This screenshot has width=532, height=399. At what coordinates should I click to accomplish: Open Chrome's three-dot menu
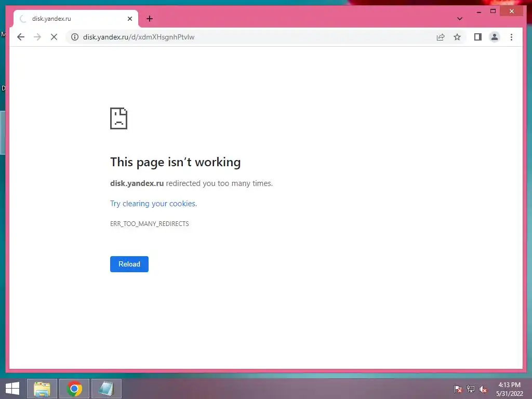coord(511,37)
